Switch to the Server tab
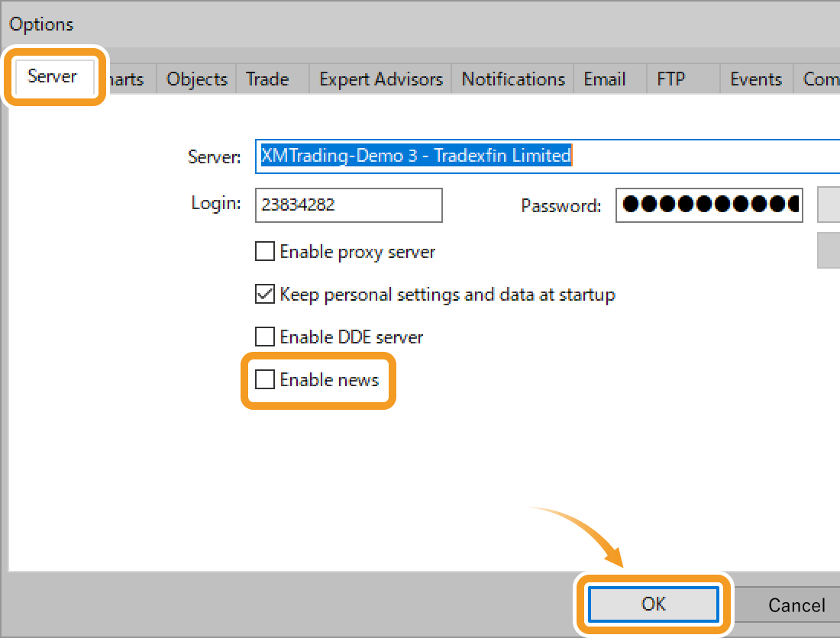The height and width of the screenshot is (638, 840). [52, 77]
